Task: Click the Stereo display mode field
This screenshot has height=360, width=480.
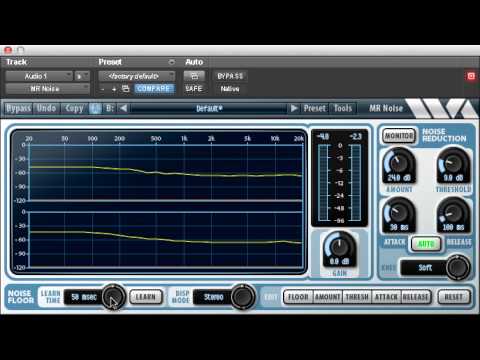Action: coord(212,297)
